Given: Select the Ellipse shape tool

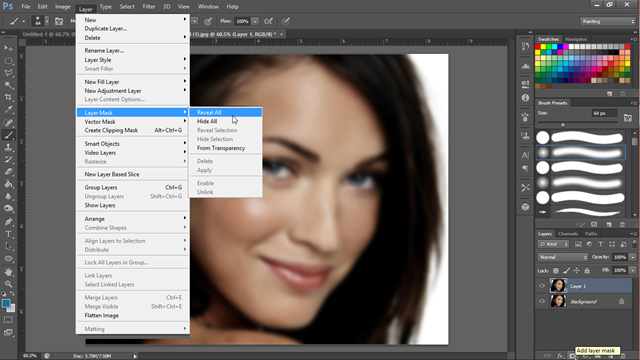Looking at the screenshot, I should tap(8, 259).
